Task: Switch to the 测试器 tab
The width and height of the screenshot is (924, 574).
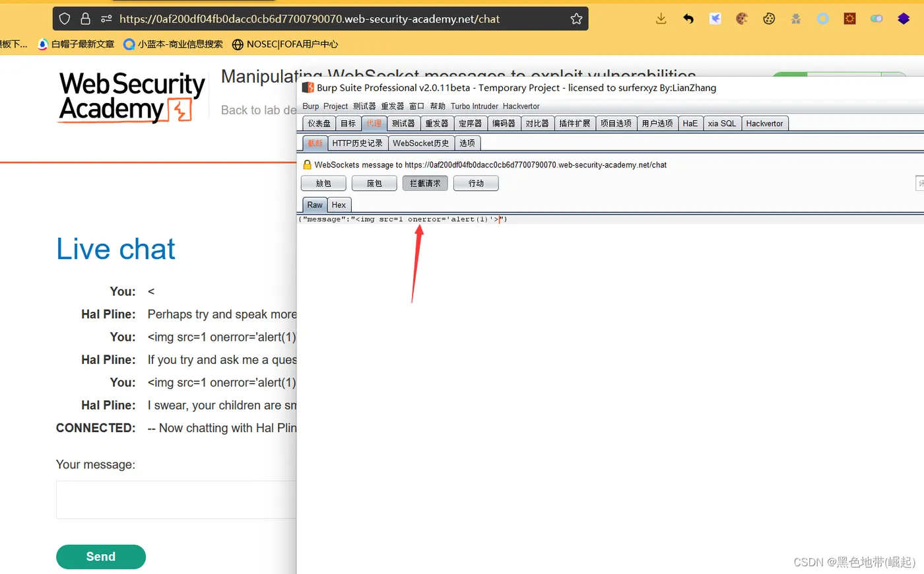Action: [x=403, y=124]
